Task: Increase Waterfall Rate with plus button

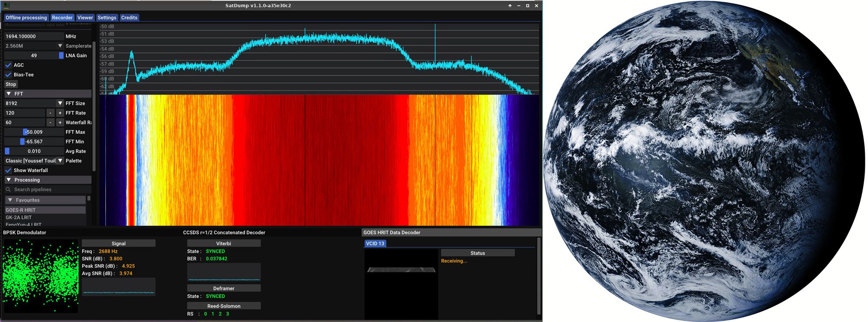Action: (x=60, y=122)
